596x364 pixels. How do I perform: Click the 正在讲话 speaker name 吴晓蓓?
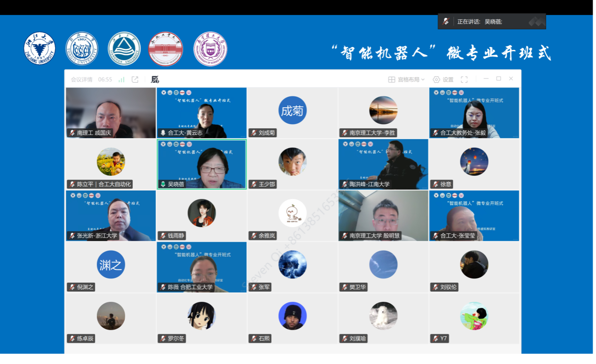pos(493,22)
